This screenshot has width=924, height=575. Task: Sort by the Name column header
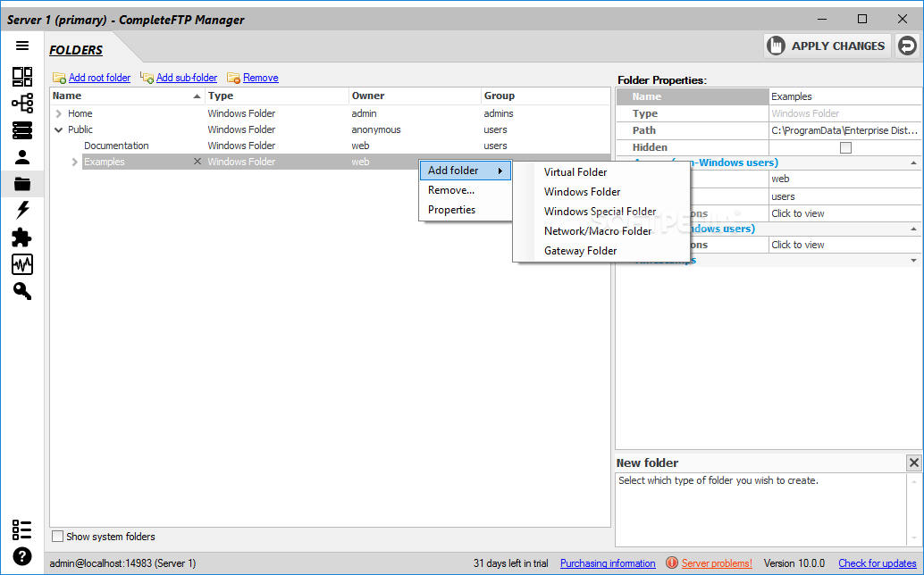pos(127,96)
